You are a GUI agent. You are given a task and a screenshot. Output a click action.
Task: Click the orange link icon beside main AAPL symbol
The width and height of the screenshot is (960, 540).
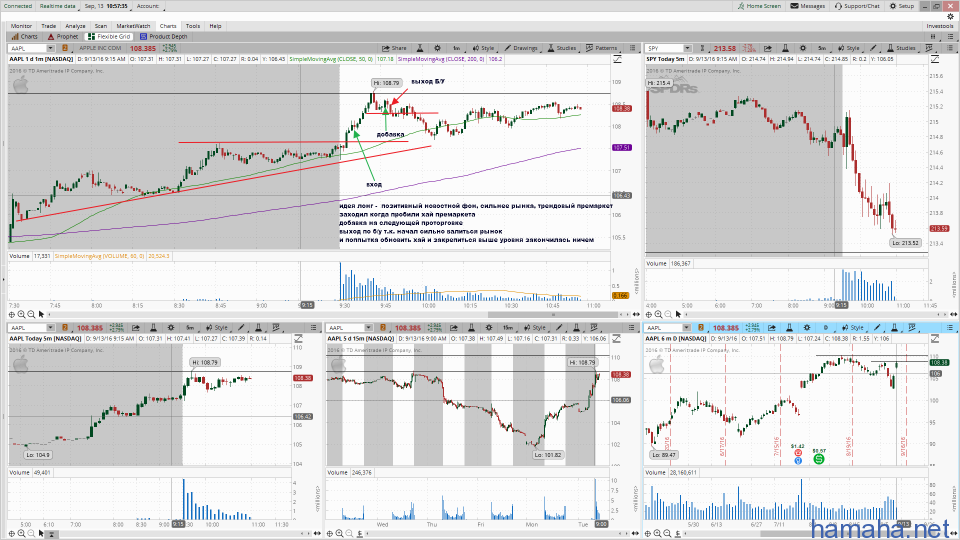point(64,48)
